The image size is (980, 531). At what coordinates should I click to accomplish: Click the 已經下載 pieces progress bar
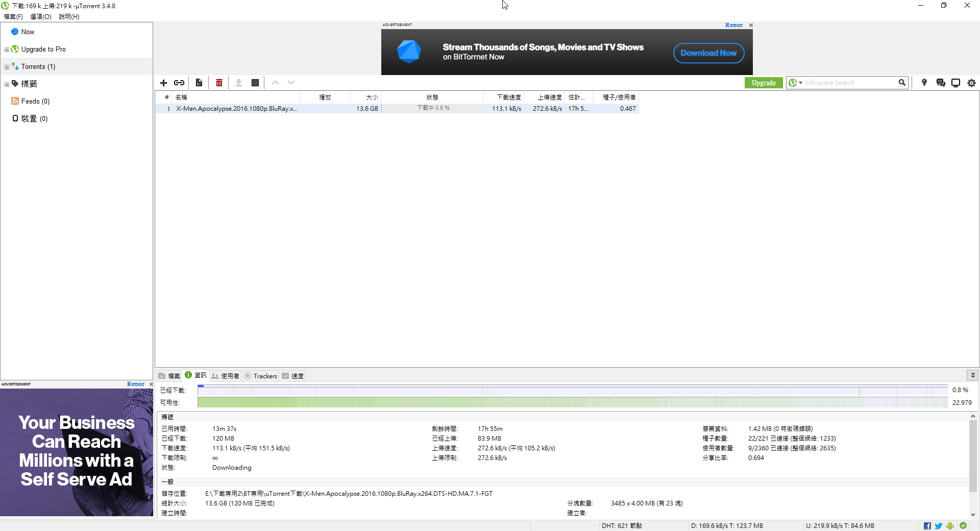point(572,390)
